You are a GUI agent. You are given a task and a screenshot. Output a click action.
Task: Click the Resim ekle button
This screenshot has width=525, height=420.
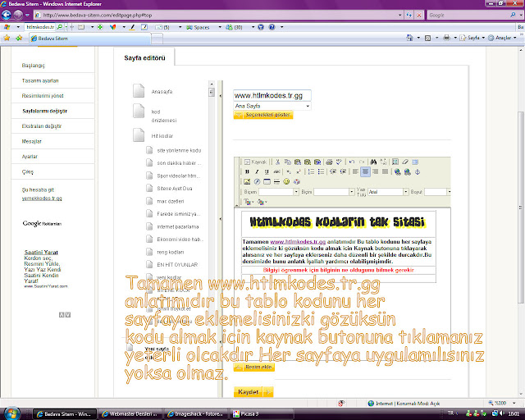click(254, 367)
